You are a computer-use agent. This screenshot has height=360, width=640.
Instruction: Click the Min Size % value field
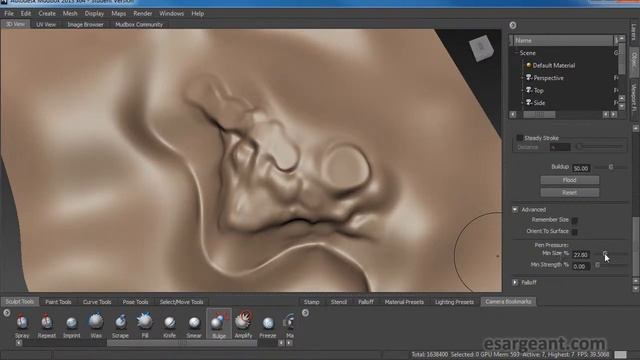point(581,255)
